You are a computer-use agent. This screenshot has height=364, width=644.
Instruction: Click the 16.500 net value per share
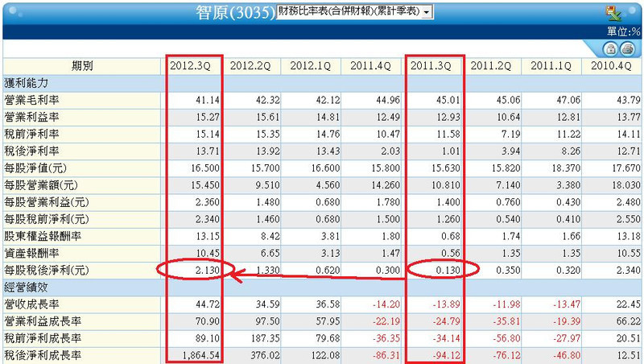coord(205,168)
